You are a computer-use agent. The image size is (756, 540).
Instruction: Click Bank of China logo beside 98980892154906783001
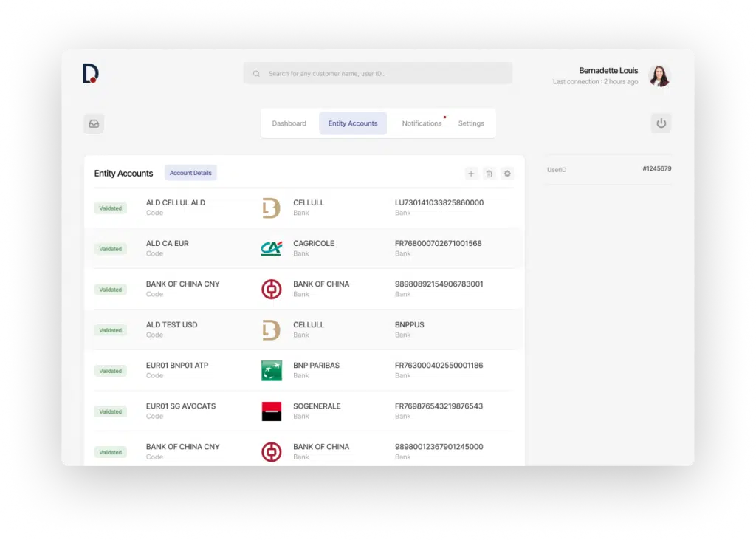[x=271, y=289]
